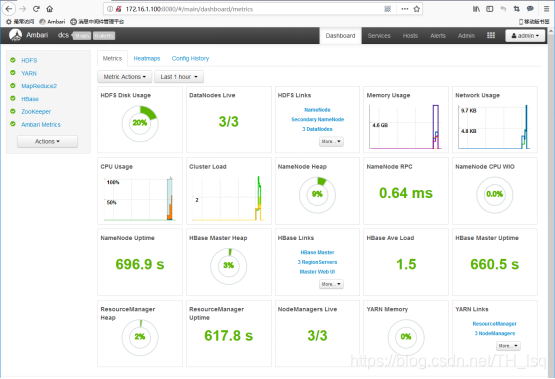
Task: Click the Secondary NameNode link
Action: pos(317,119)
